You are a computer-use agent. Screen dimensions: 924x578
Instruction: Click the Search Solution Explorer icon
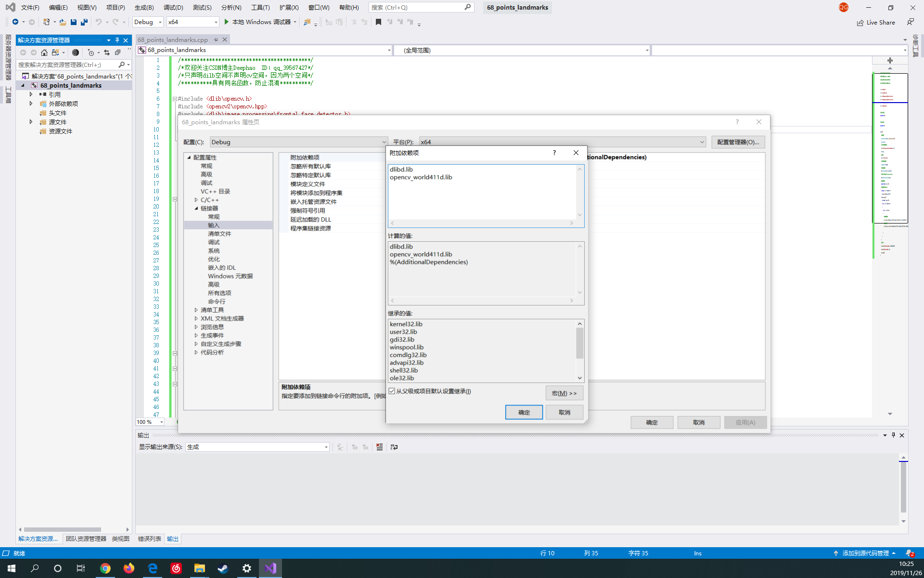click(x=122, y=65)
